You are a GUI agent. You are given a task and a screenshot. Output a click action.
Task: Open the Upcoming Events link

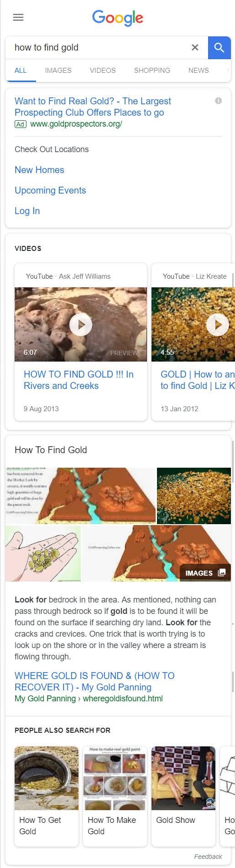(50, 190)
